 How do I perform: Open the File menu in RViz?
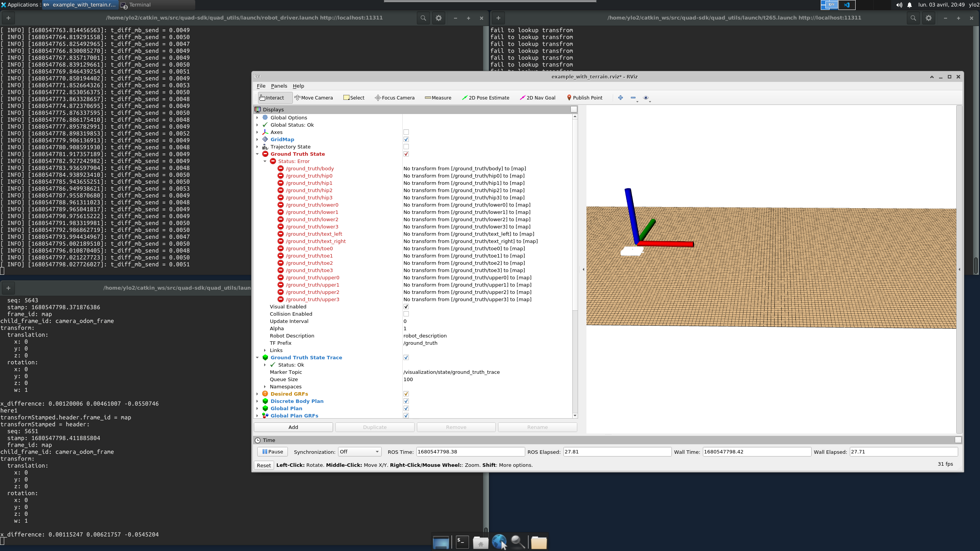(x=261, y=86)
